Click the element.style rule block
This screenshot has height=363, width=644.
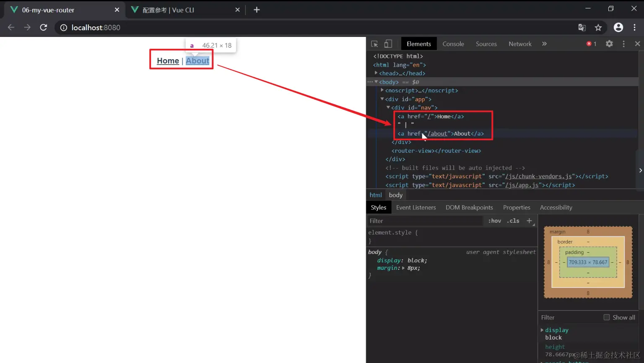click(452, 237)
